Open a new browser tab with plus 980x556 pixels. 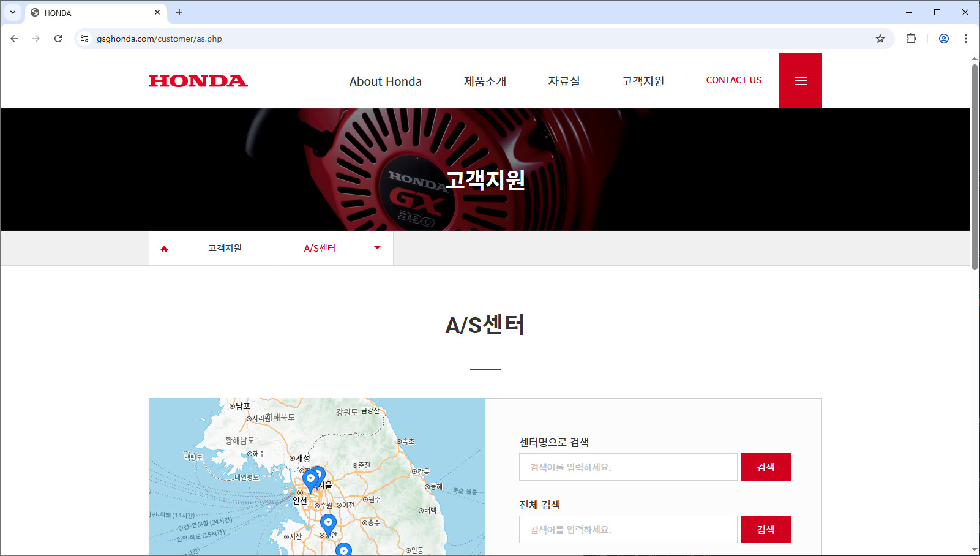pyautogui.click(x=179, y=12)
